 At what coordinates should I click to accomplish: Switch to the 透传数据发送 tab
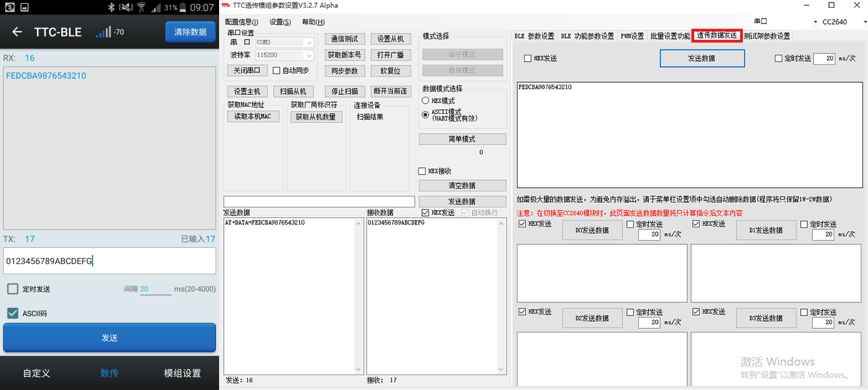[717, 35]
